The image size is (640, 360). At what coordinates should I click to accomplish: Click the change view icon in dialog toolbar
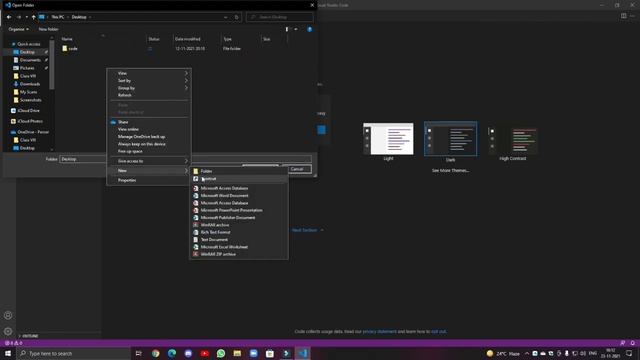[287, 29]
